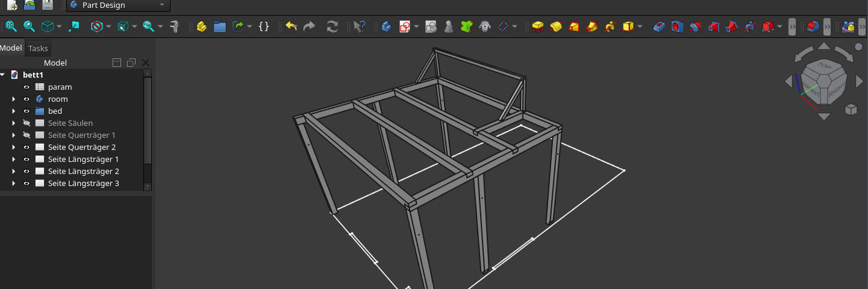This screenshot has height=289, width=868.
Task: Select the Revolution tool icon
Action: click(x=555, y=26)
